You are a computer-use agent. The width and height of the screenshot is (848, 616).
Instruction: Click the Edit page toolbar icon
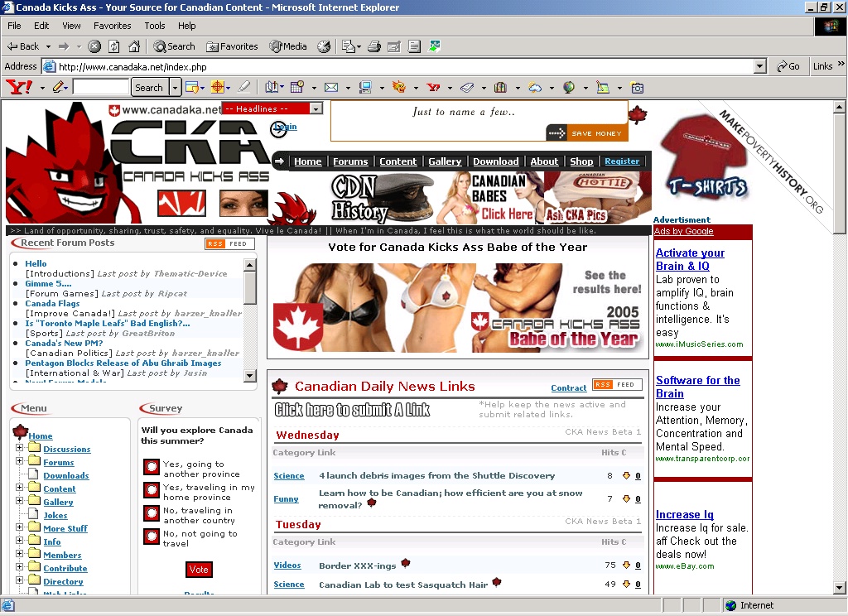(394, 46)
